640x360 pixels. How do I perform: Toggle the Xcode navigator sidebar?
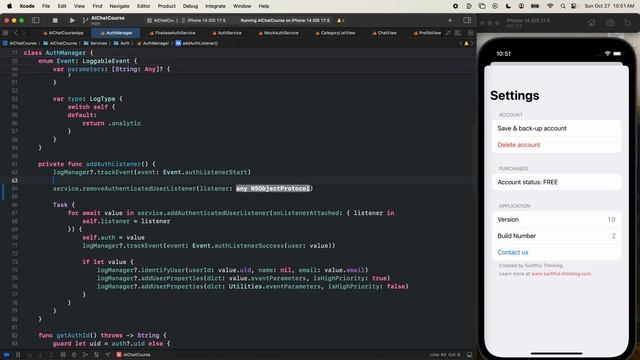click(x=36, y=20)
